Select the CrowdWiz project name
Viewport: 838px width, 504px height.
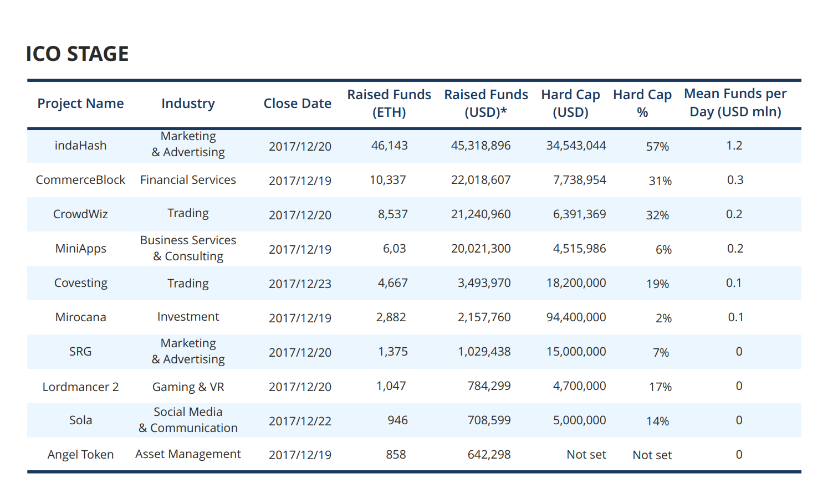click(80, 214)
